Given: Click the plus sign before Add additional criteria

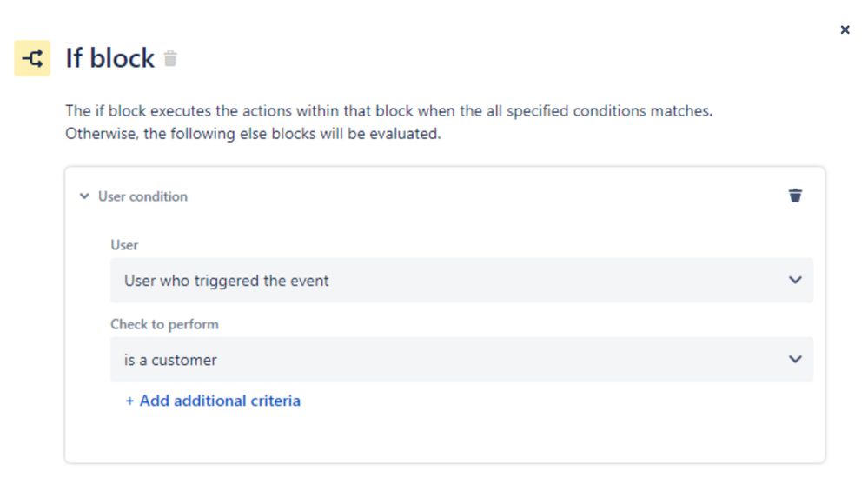Looking at the screenshot, I should pyautogui.click(x=129, y=401).
